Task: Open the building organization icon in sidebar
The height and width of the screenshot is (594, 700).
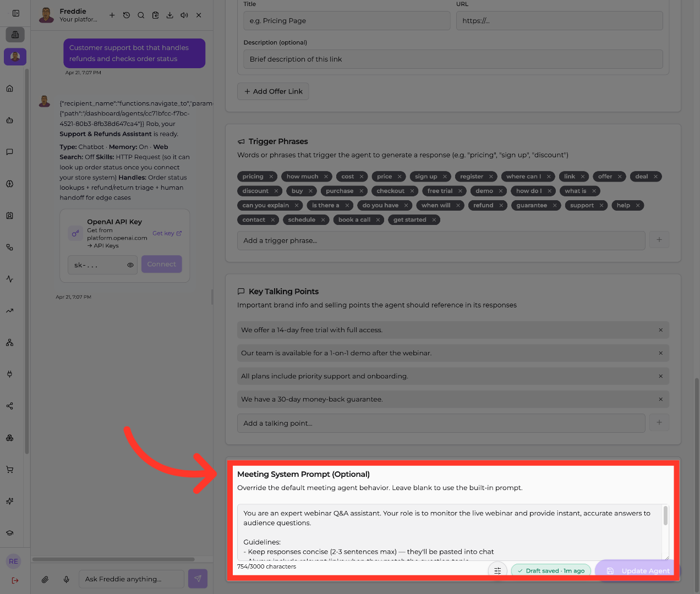Action: [15, 35]
